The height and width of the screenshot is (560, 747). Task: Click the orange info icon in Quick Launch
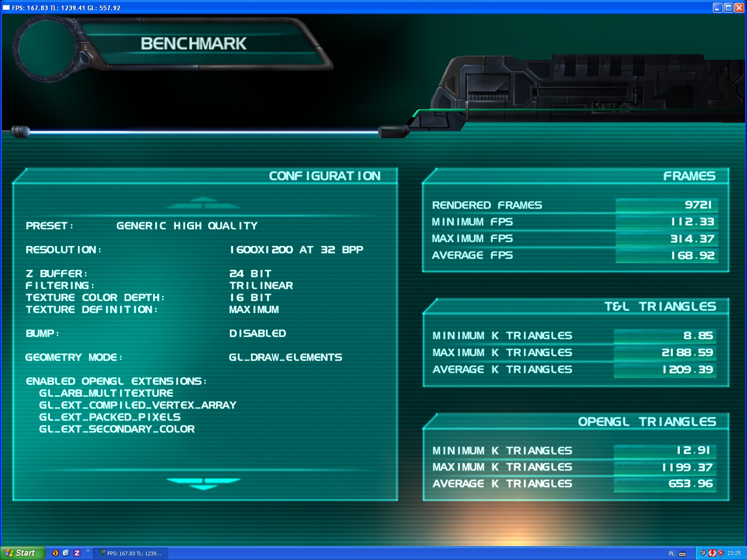pyautogui.click(x=56, y=553)
